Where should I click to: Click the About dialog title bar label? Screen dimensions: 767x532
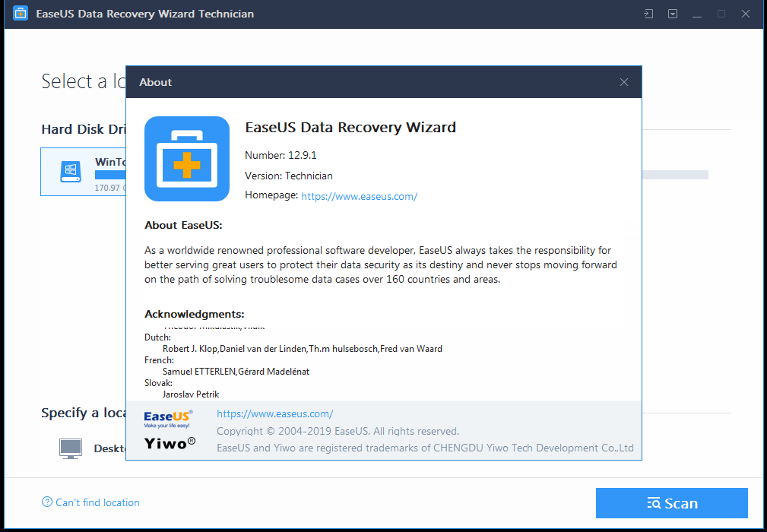[x=156, y=82]
